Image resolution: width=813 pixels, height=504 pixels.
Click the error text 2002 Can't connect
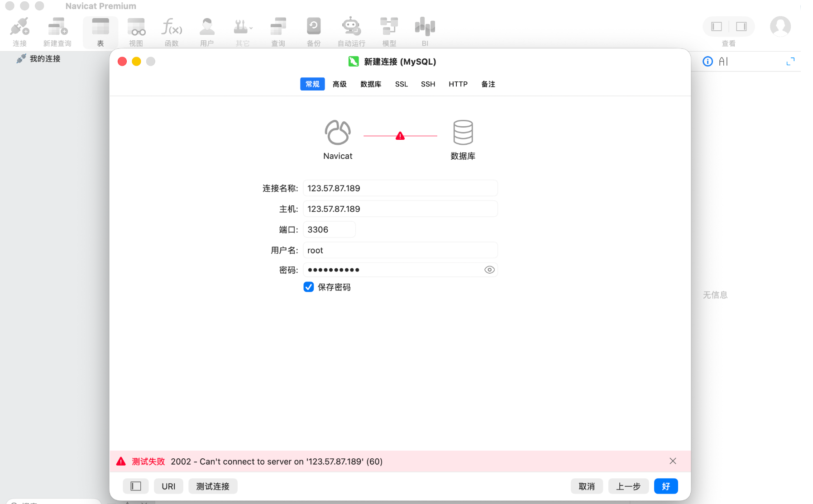(277, 461)
